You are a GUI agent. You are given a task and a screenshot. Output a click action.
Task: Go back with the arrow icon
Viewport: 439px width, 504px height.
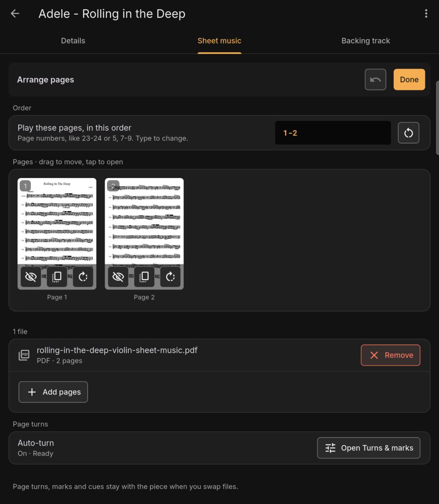click(x=15, y=14)
